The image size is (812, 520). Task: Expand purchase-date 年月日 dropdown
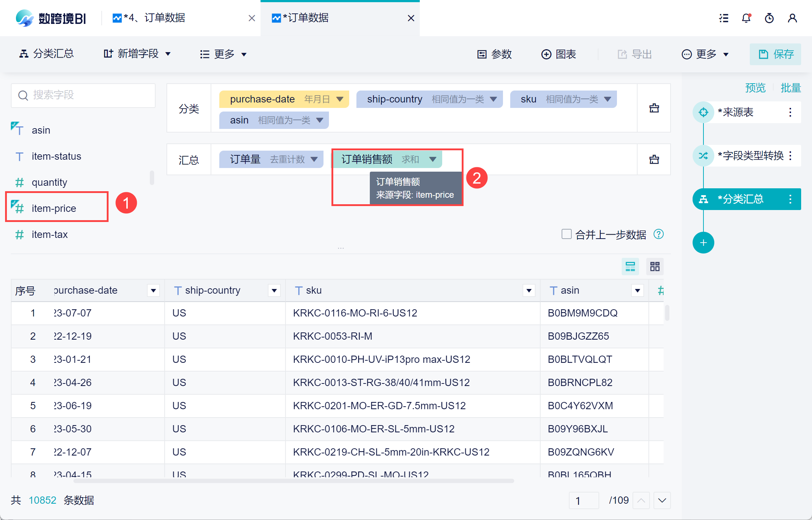click(x=339, y=99)
